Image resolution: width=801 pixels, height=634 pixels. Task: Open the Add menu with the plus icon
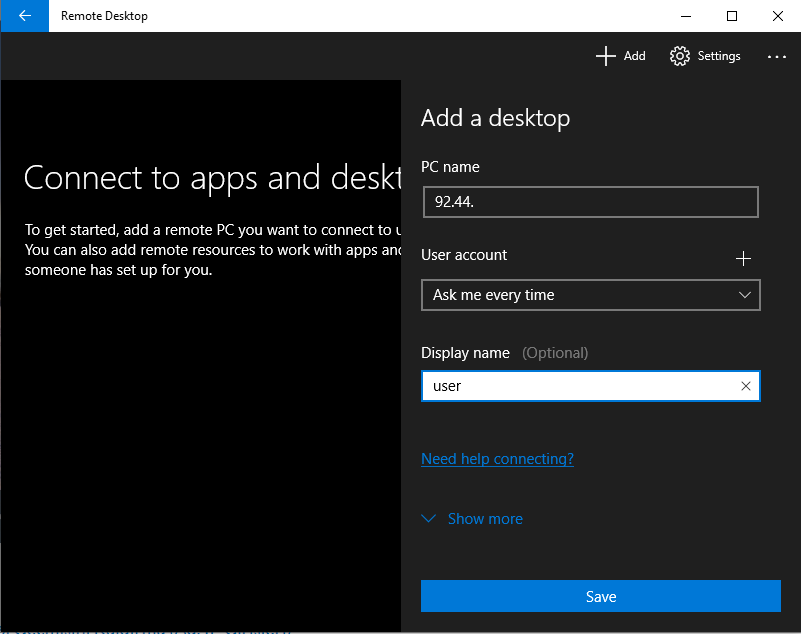620,56
